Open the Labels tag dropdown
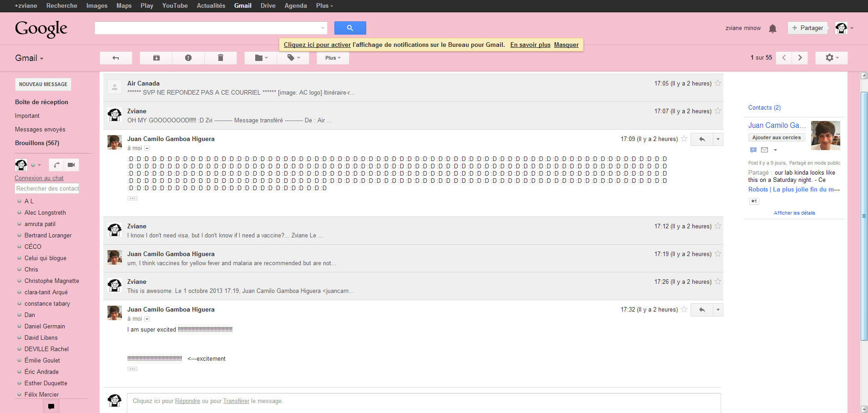Screen dimensions: 868x413 click(x=293, y=58)
